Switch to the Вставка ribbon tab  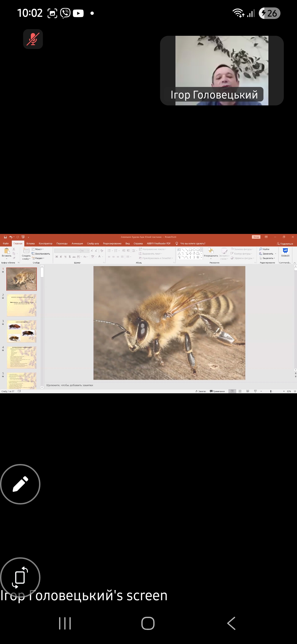click(x=31, y=244)
